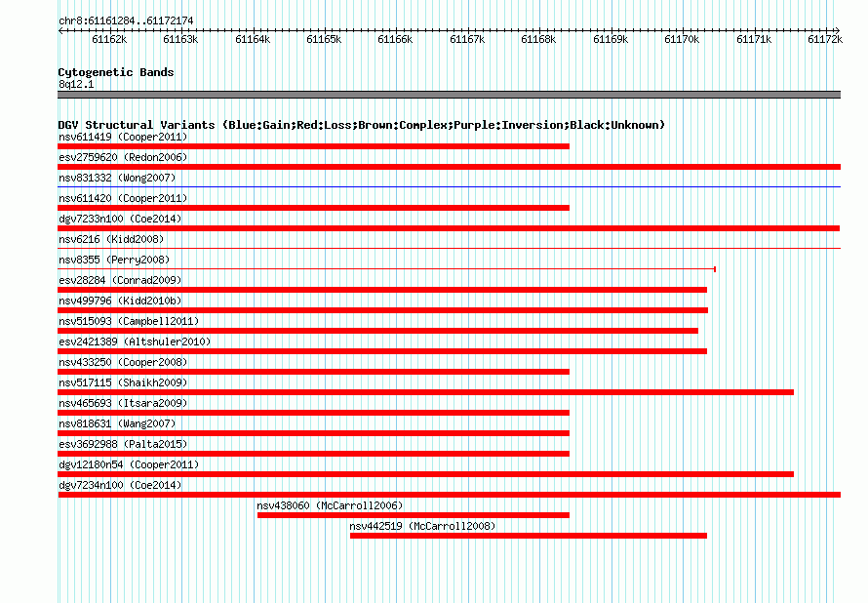Select the red bar under nsv433250
The width and height of the screenshot is (868, 603).
click(313, 372)
